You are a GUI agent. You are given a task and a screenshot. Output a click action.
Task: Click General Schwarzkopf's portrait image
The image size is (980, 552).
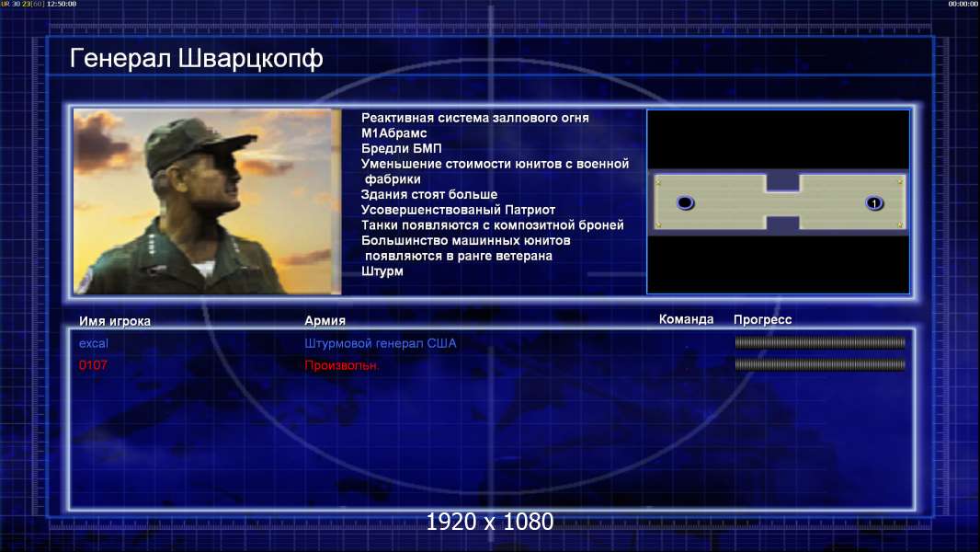[x=207, y=201]
